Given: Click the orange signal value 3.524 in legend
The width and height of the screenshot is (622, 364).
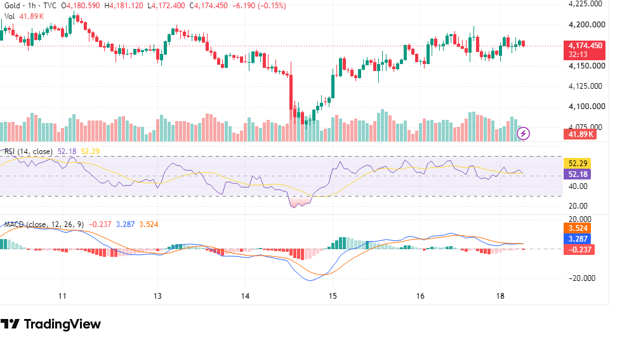Looking at the screenshot, I should coord(149,224).
